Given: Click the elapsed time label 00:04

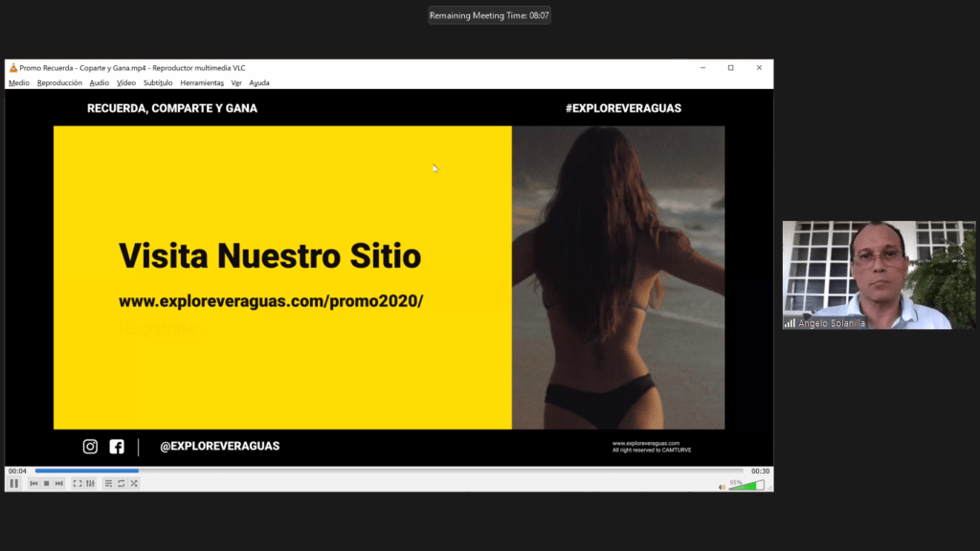Looking at the screenshot, I should coord(17,471).
